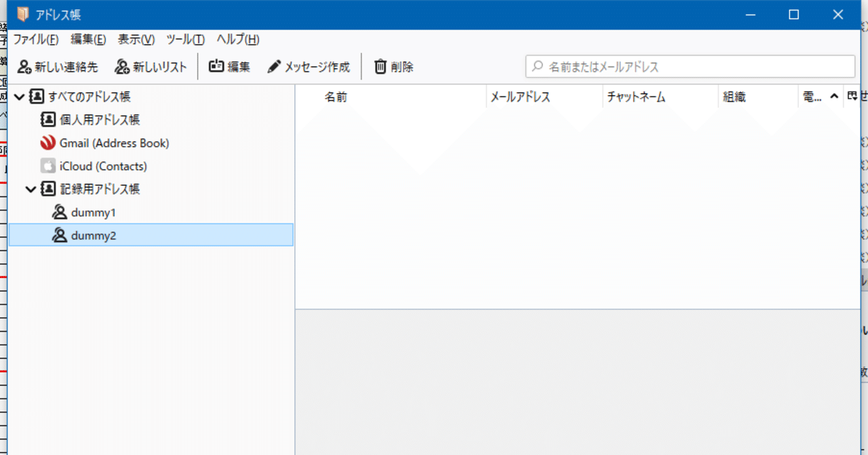868x455 pixels.
Task: Select iCloud (Contacts) entry
Action: click(103, 166)
